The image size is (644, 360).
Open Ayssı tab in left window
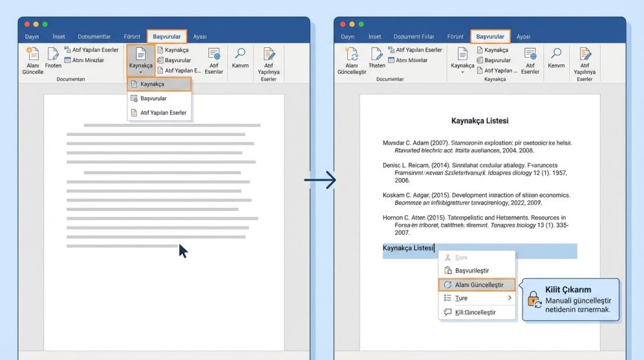[199, 37]
